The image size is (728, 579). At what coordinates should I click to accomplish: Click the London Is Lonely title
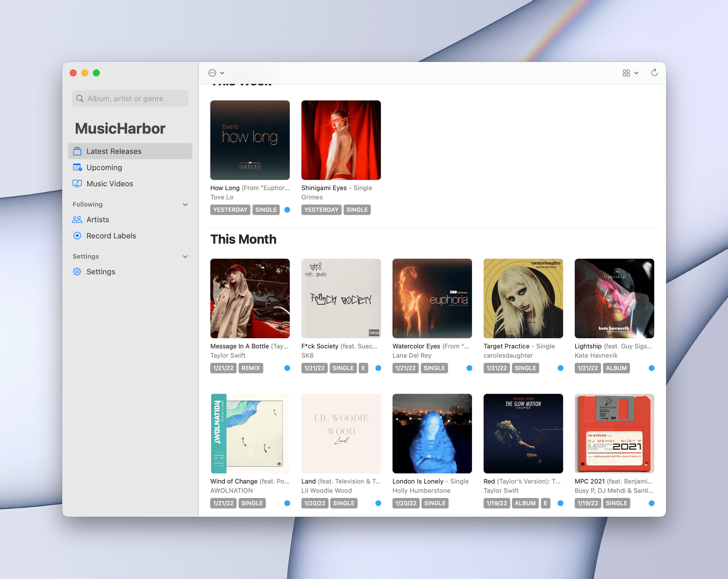pyautogui.click(x=418, y=481)
